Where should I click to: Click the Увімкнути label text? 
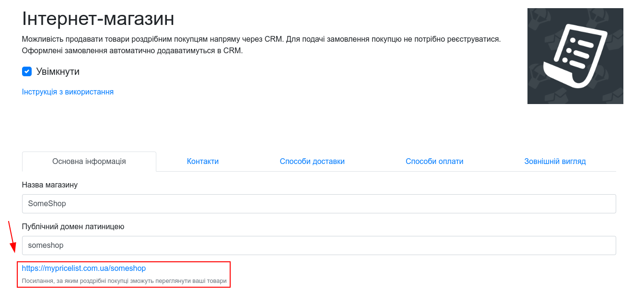58,71
